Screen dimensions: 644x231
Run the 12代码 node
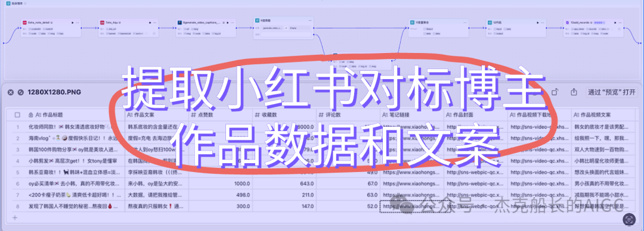click(538, 23)
